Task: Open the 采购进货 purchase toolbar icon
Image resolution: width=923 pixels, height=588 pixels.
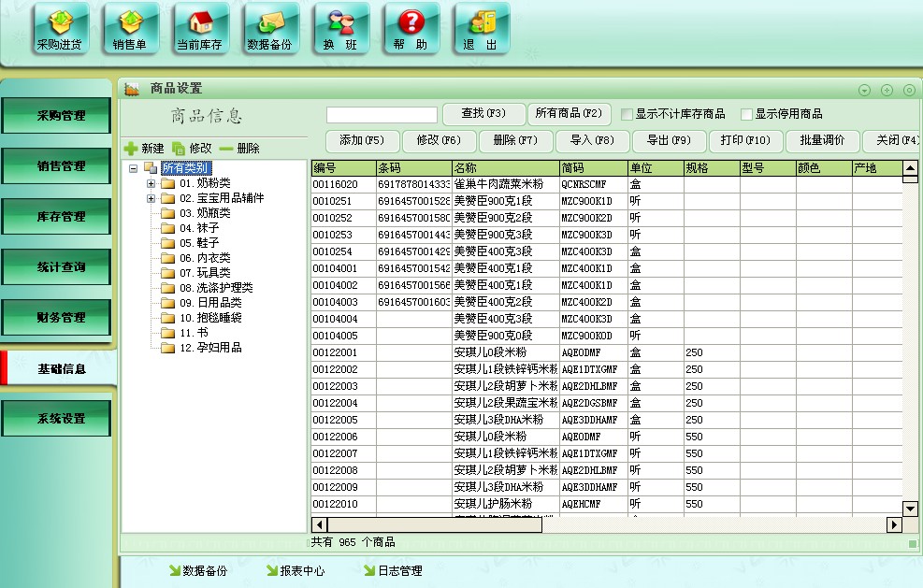Action: coord(60,29)
